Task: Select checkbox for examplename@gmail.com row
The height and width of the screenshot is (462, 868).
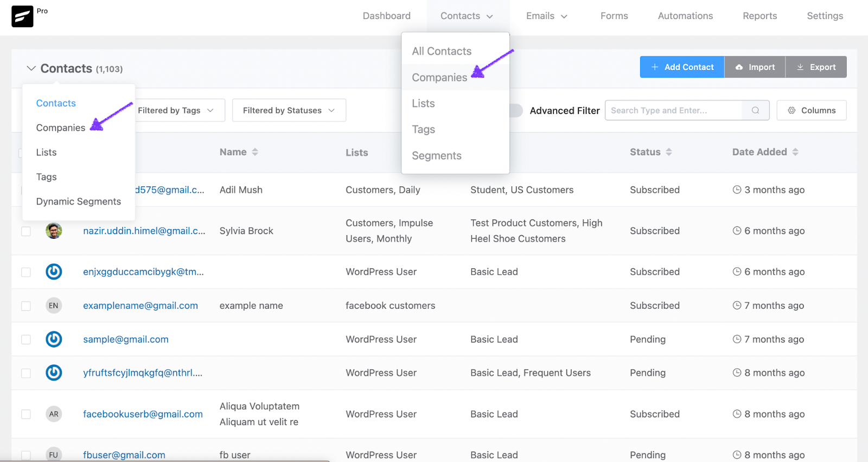Action: click(26, 306)
